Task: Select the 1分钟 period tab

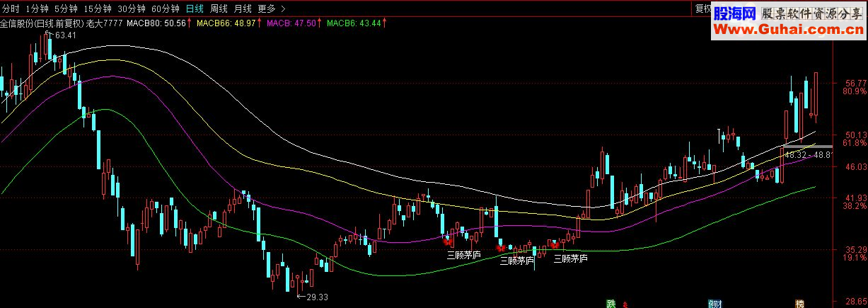Action: [x=37, y=9]
